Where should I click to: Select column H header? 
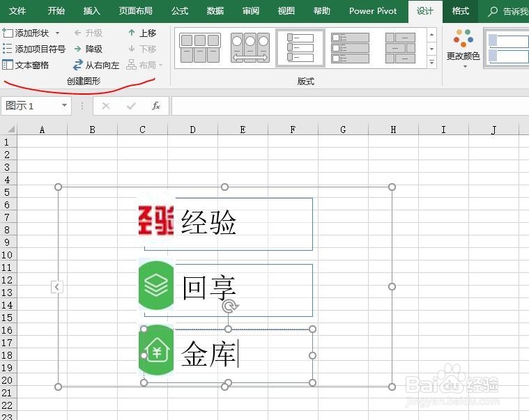[x=393, y=130]
